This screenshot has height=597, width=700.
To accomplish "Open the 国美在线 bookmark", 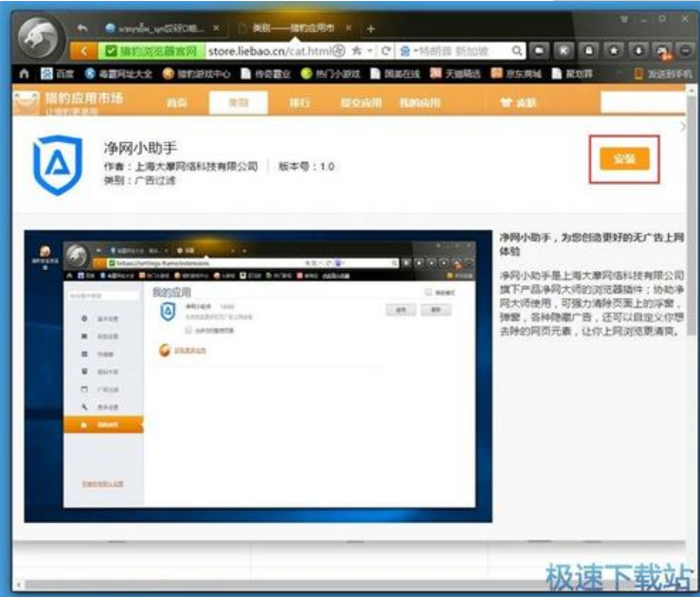I will [x=396, y=74].
